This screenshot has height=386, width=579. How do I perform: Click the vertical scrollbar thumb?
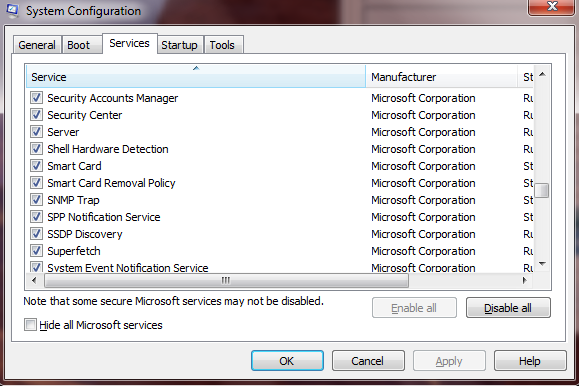(x=542, y=191)
